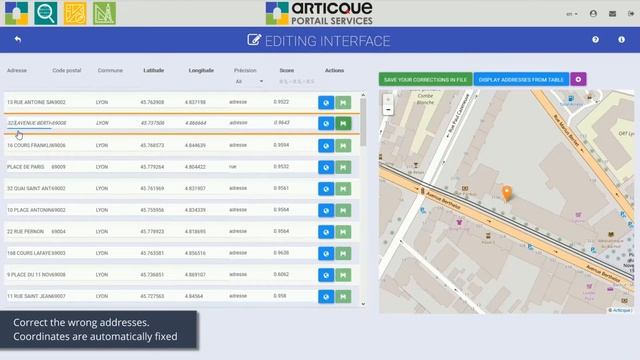This screenshot has height=360, width=640.
Task: Locate 11 RUE SAINT JEAN on map
Action: click(x=326, y=297)
